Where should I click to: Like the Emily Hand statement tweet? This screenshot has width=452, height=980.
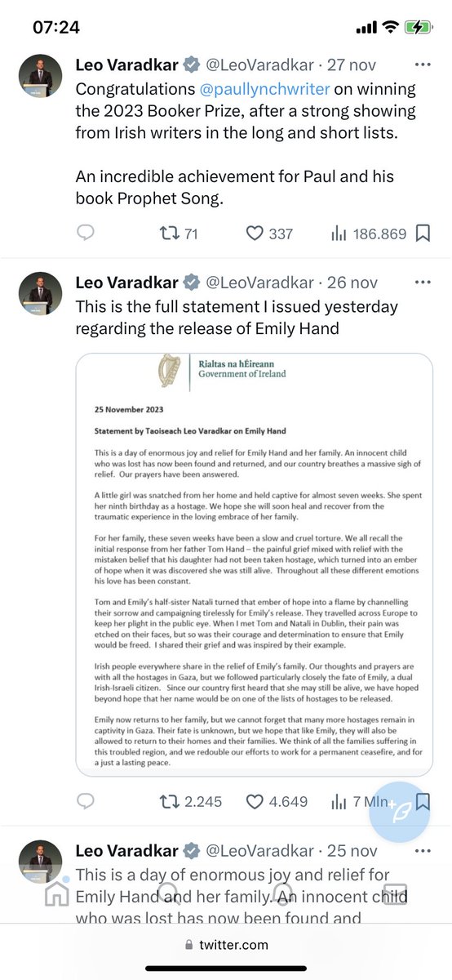pos(277,801)
